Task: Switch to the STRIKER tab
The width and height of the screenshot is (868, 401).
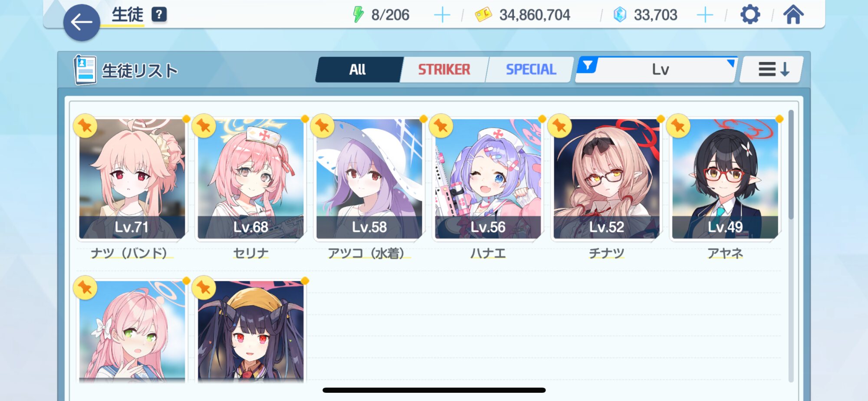Action: click(444, 69)
